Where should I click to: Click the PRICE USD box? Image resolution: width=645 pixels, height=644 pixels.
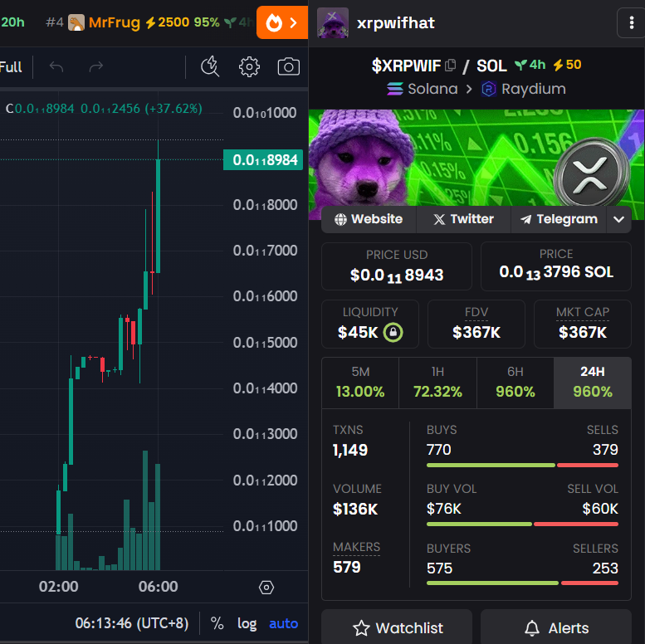397,266
